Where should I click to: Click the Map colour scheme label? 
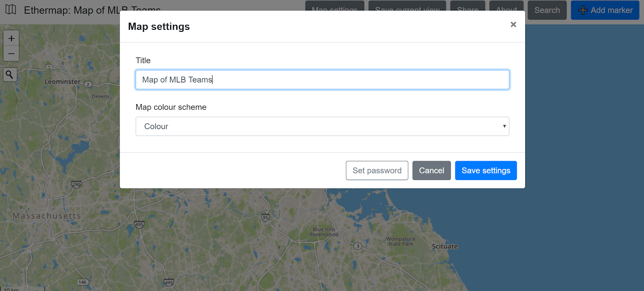click(x=171, y=107)
